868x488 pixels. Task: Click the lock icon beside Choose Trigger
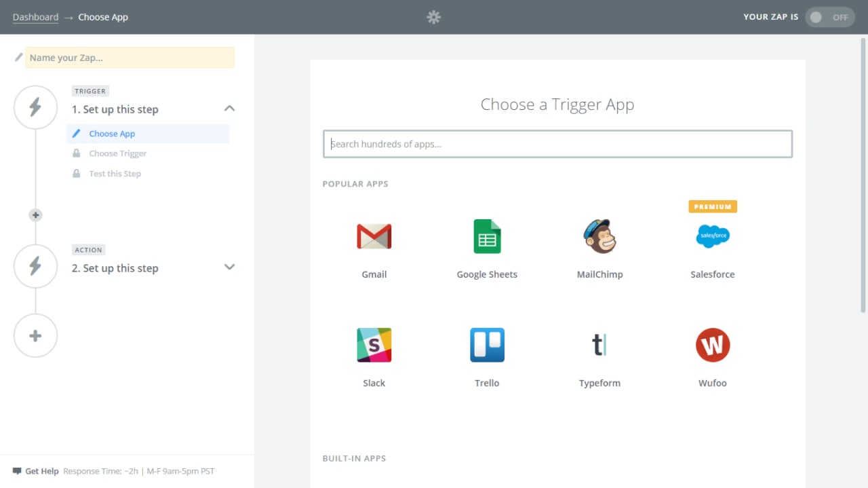tap(76, 153)
